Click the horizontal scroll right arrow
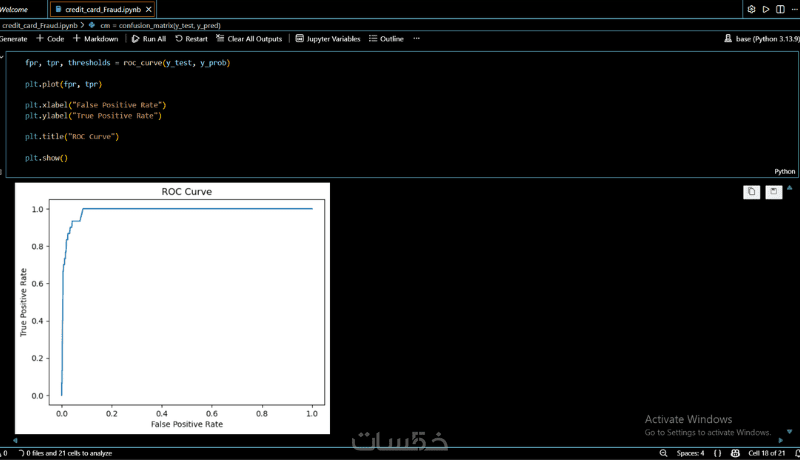 pyautogui.click(x=781, y=440)
